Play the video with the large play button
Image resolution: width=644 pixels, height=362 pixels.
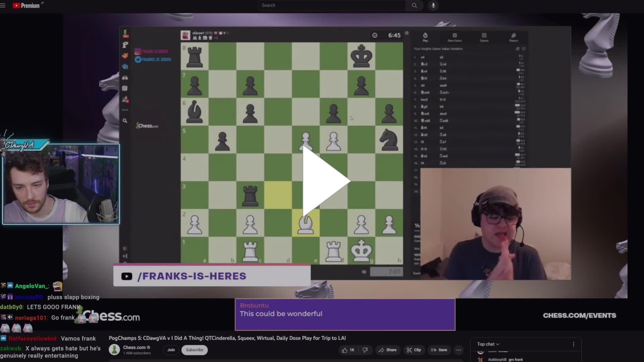326,181
